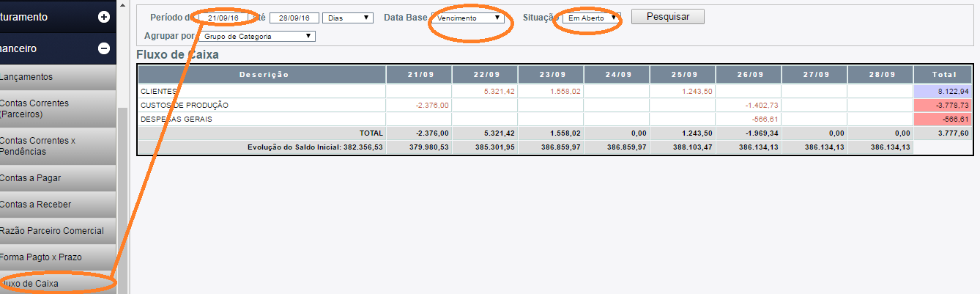Open the Data Base Vencimento dropdown
980x294 pixels.
[x=469, y=18]
